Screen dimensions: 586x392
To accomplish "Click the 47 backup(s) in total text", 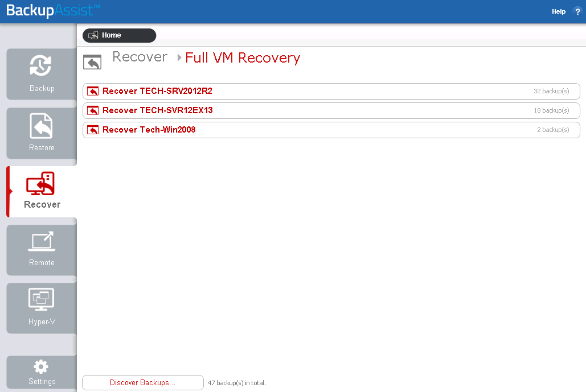I will 237,383.
